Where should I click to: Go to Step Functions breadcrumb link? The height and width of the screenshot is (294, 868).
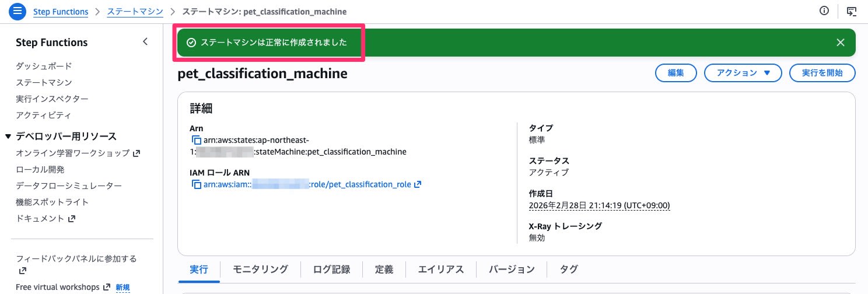pos(61,11)
